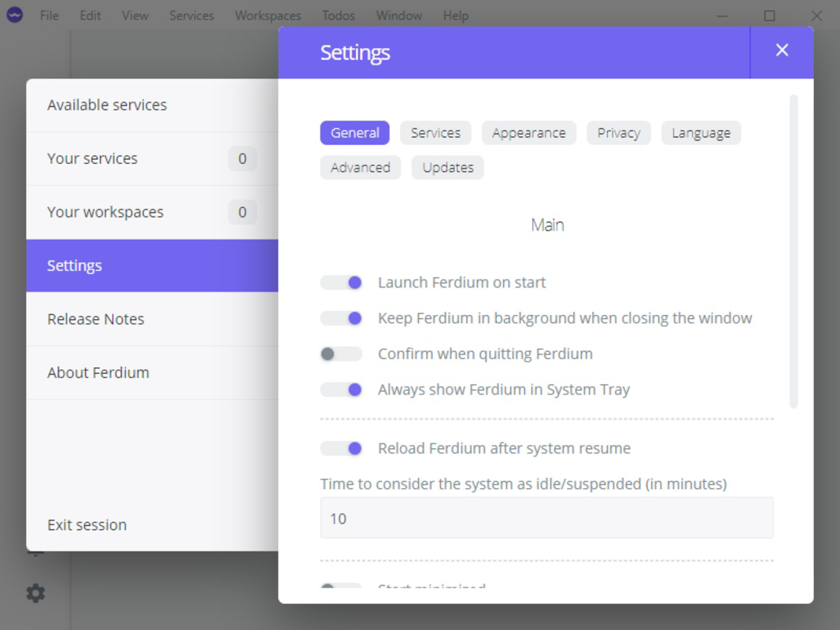This screenshot has width=840, height=630.
Task: Select Settings in the left navigation
Action: tap(152, 265)
